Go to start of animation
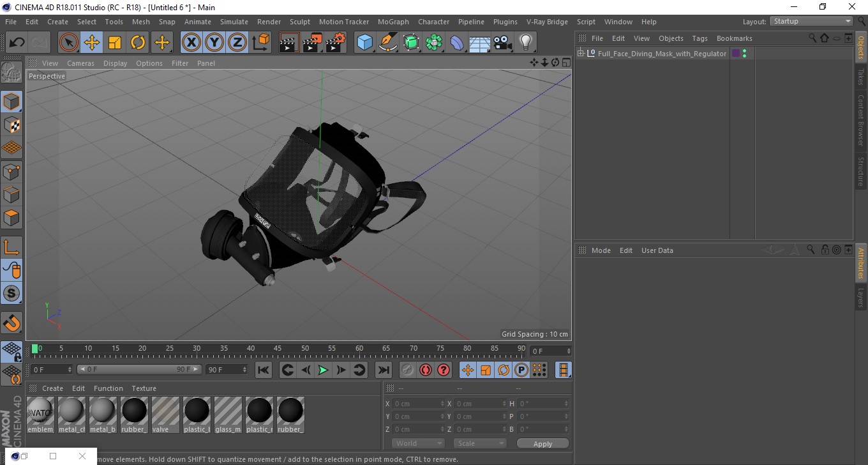868x465 pixels. coord(264,370)
